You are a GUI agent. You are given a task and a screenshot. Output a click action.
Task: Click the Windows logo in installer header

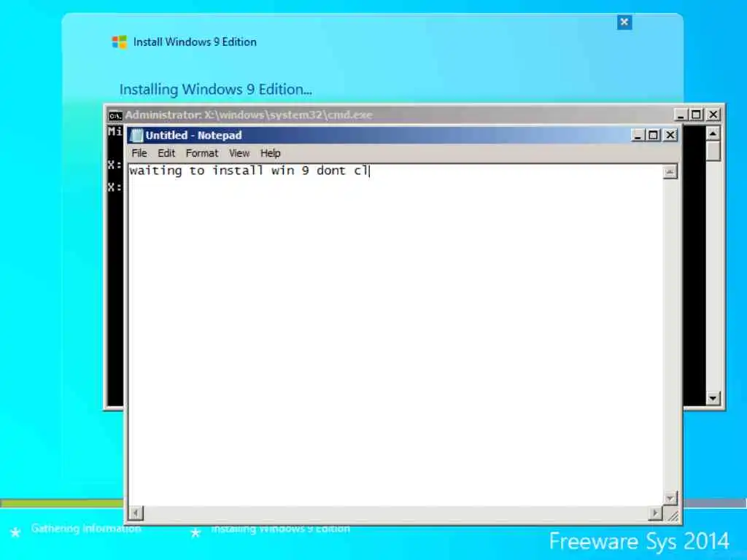(119, 42)
